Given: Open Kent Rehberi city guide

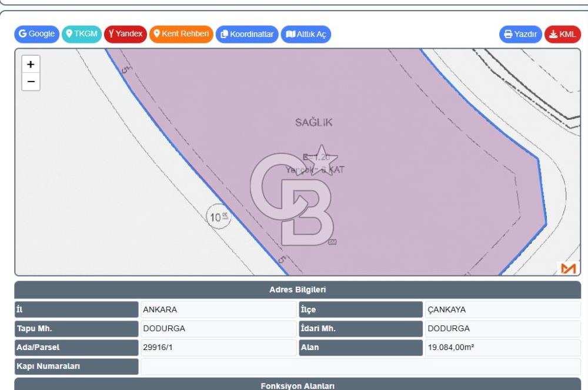Looking at the screenshot, I should [x=182, y=34].
